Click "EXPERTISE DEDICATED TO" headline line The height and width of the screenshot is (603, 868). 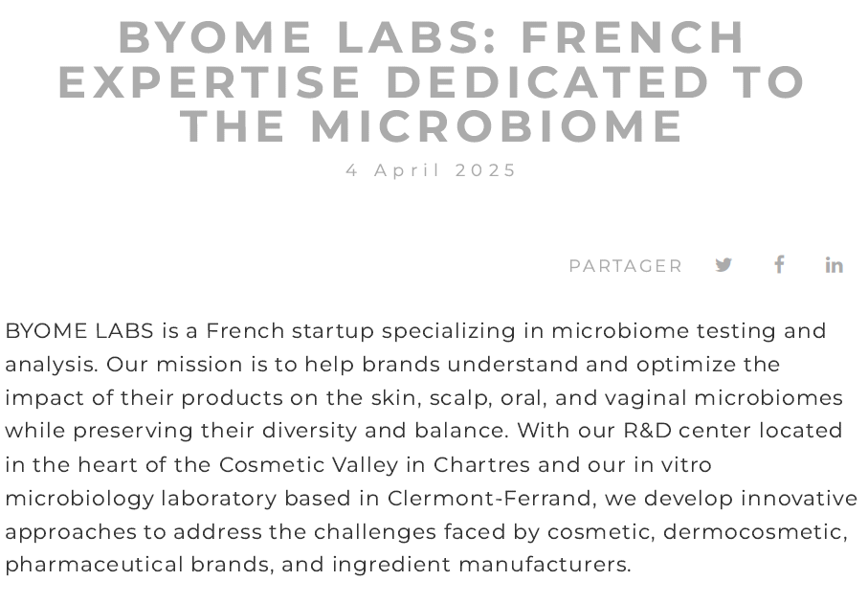433,81
